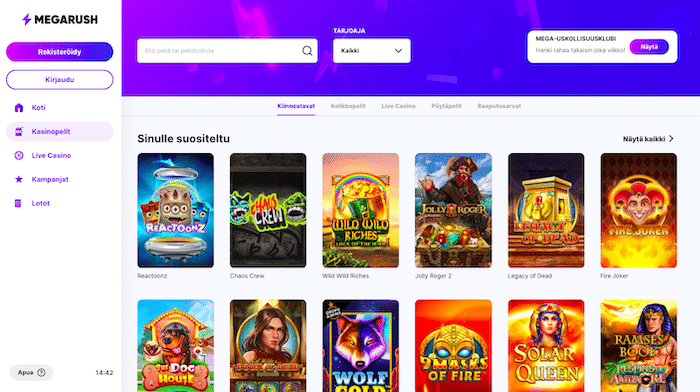Click the Apua help question mark icon
The height and width of the screenshot is (392, 700).
click(x=42, y=372)
